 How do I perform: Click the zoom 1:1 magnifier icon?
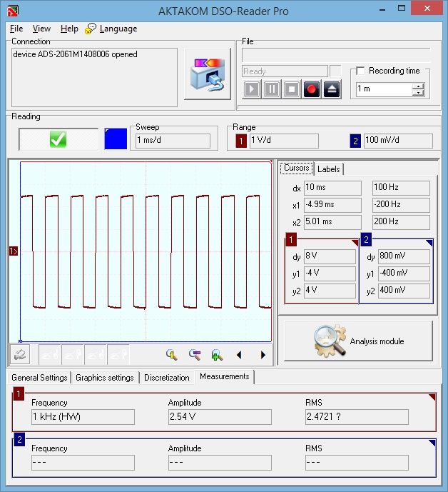pos(172,355)
